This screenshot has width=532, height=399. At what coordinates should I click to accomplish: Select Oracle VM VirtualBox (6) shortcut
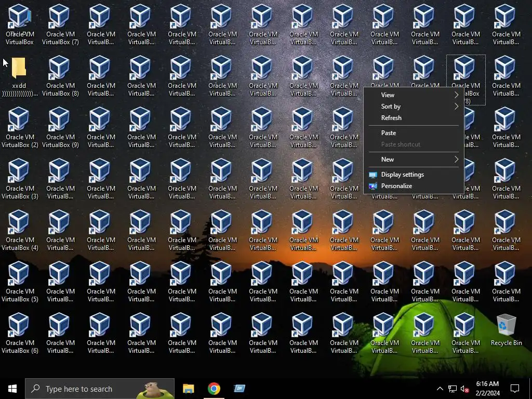click(20, 334)
